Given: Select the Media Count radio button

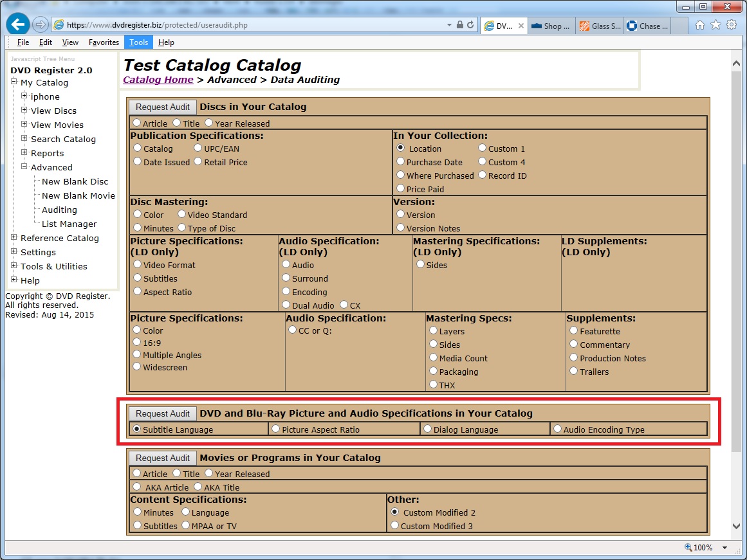Looking at the screenshot, I should coord(433,357).
